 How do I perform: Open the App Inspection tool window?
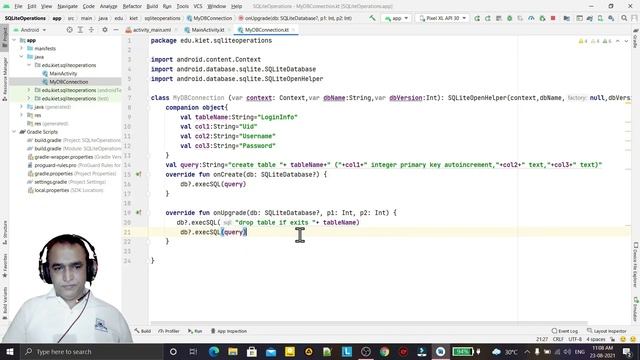click(229, 331)
